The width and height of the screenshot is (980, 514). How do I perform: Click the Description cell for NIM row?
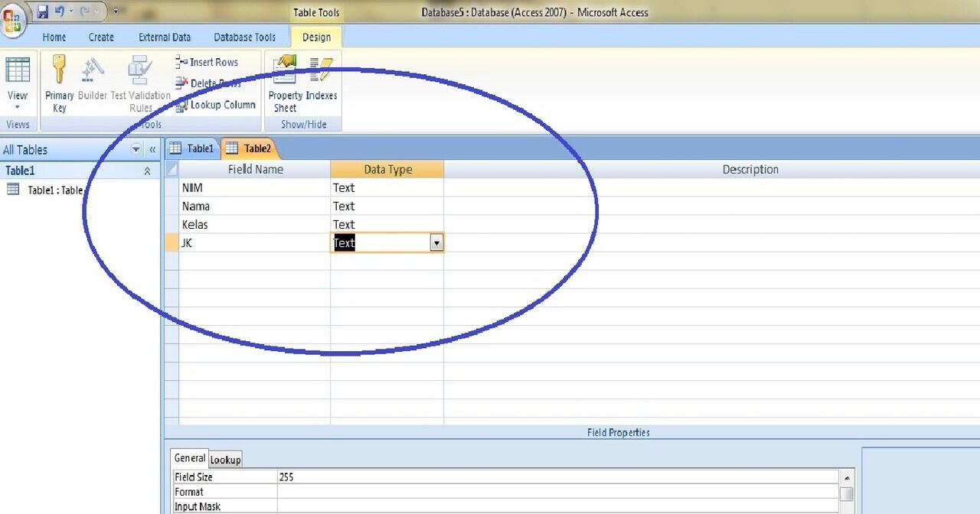[712, 187]
